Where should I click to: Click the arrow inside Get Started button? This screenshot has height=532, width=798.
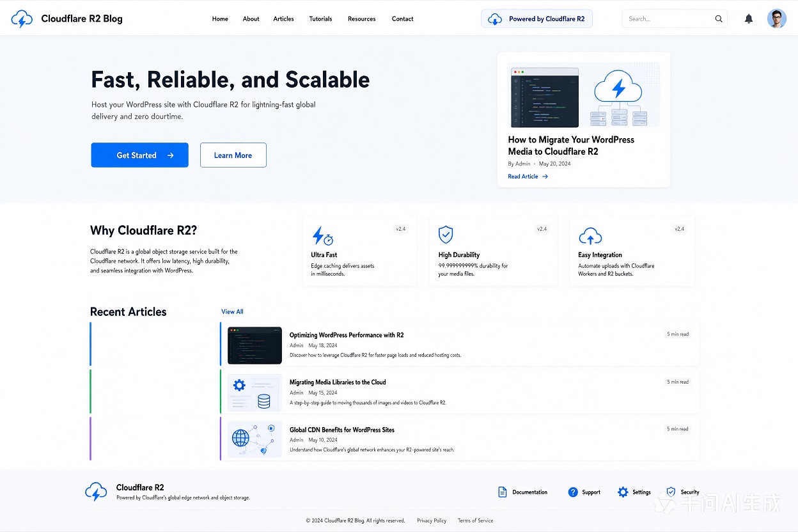pyautogui.click(x=170, y=155)
